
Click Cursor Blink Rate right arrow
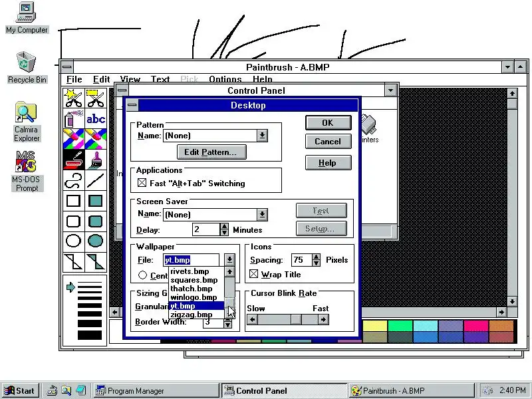323,320
